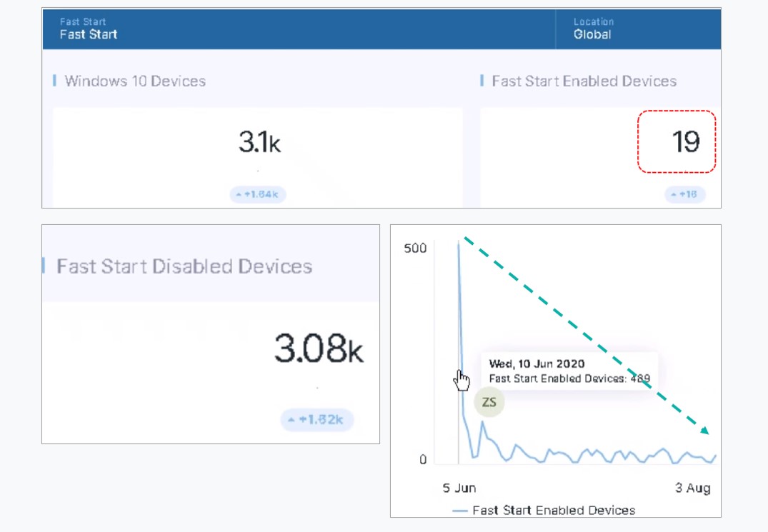Click the chart peak near 5 Jun
Viewport: 768px width, 532px height.
click(459, 242)
